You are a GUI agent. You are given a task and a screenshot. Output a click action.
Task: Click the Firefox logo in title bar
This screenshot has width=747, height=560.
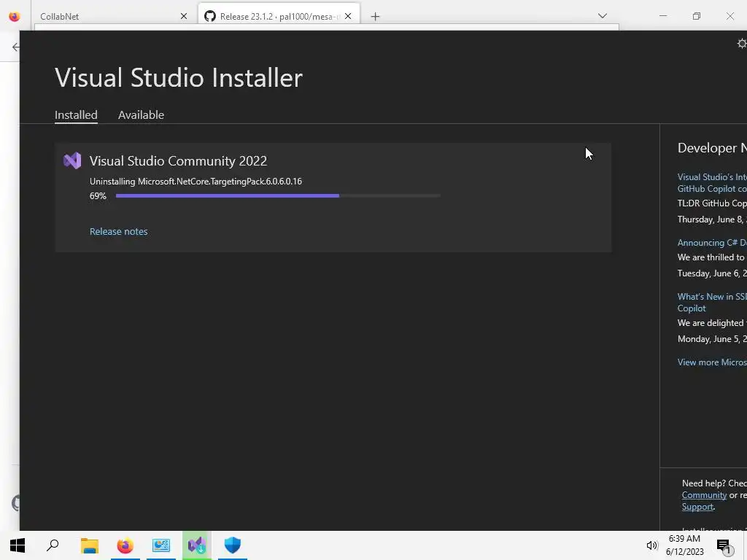(x=15, y=16)
